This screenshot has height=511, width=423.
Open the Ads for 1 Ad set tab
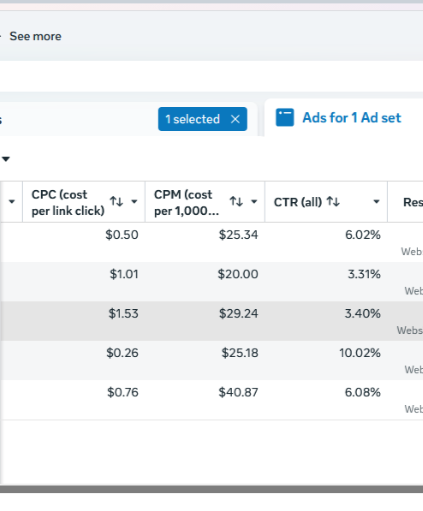(351, 118)
